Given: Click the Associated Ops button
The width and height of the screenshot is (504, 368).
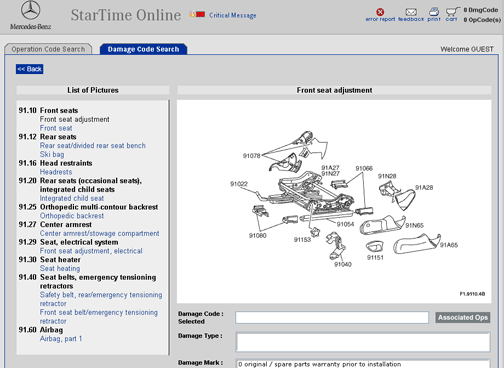Looking at the screenshot, I should click(x=463, y=317).
